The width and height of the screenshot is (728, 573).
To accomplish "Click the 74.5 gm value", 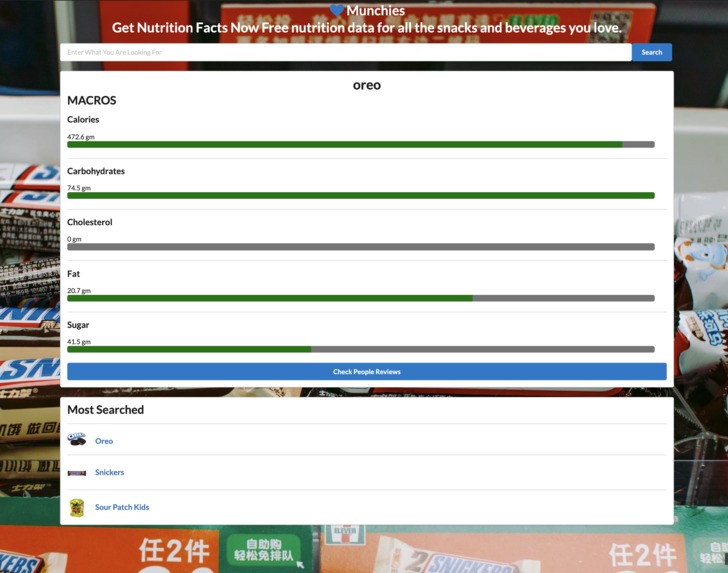I will point(79,188).
